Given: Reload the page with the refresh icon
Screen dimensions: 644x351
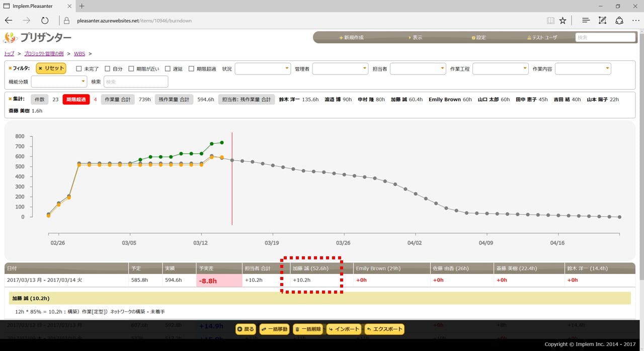Looking at the screenshot, I should pyautogui.click(x=45, y=21).
